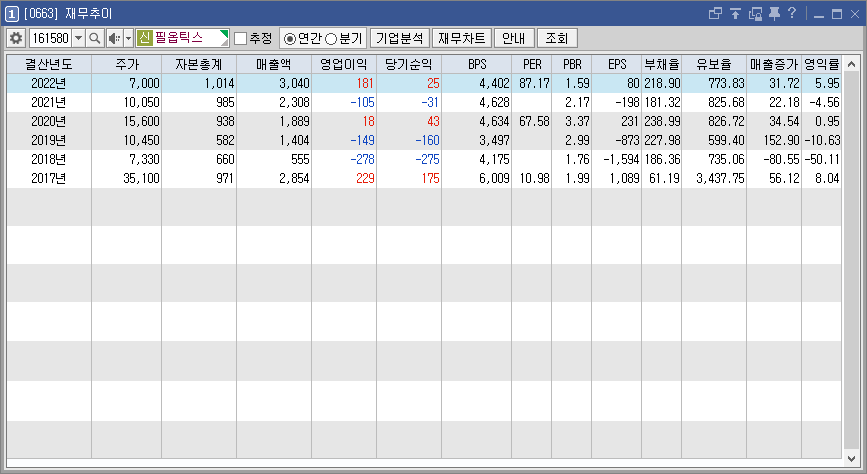Click stock price 35,100 cell
The image size is (867, 474).
tap(127, 178)
